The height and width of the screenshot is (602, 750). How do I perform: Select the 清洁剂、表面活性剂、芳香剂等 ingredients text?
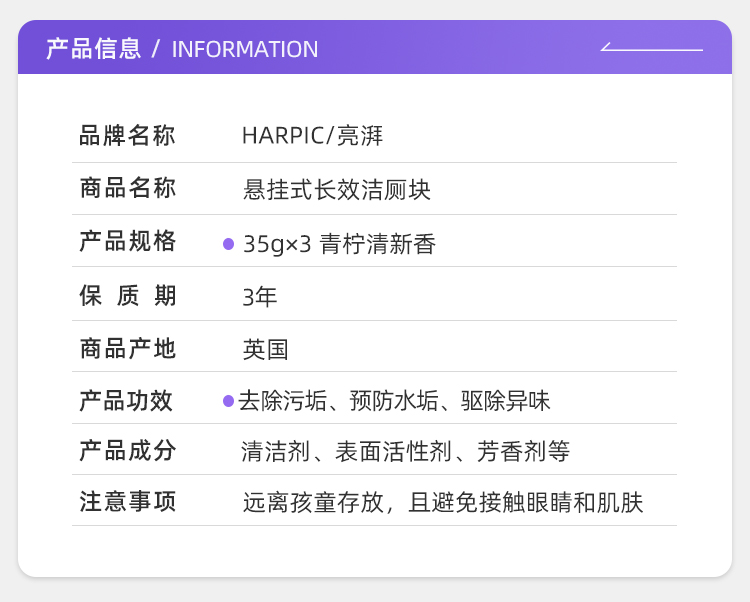coord(406,451)
